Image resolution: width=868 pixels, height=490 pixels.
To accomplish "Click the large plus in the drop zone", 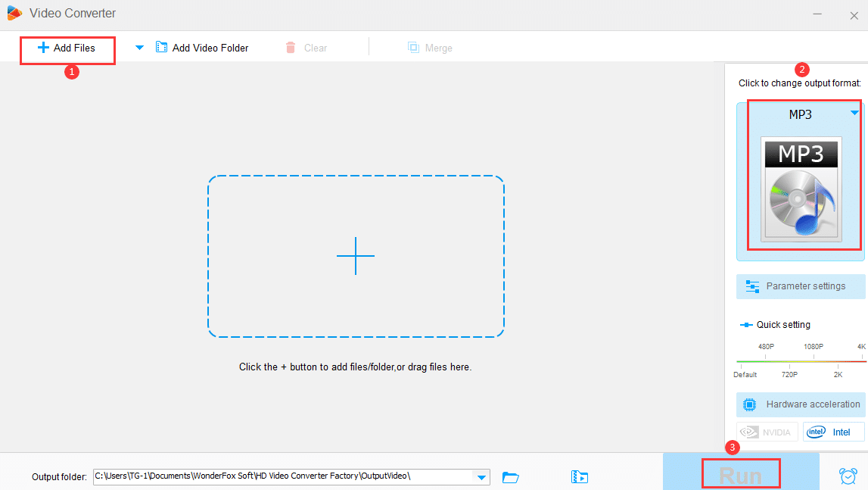I will pyautogui.click(x=356, y=255).
